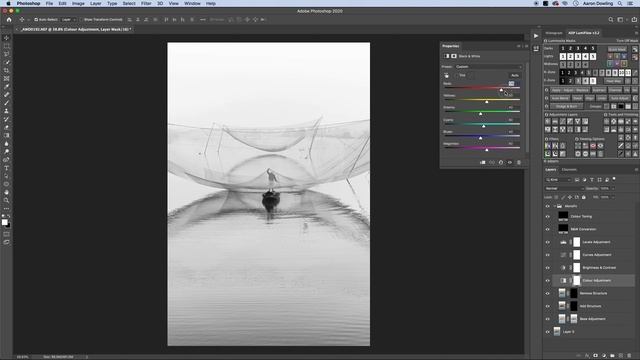Open the Preset dropdown in Properties
This screenshot has width=640, height=360.
(x=488, y=67)
